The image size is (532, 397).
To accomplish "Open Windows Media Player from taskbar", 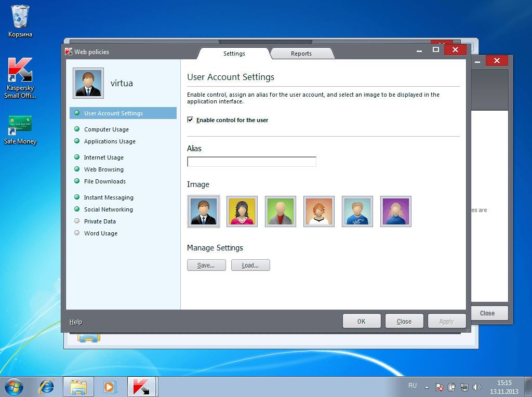I will [x=110, y=387].
